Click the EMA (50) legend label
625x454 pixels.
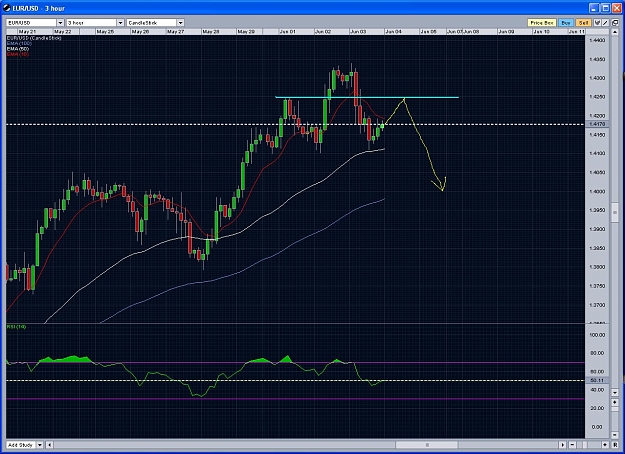click(x=18, y=49)
